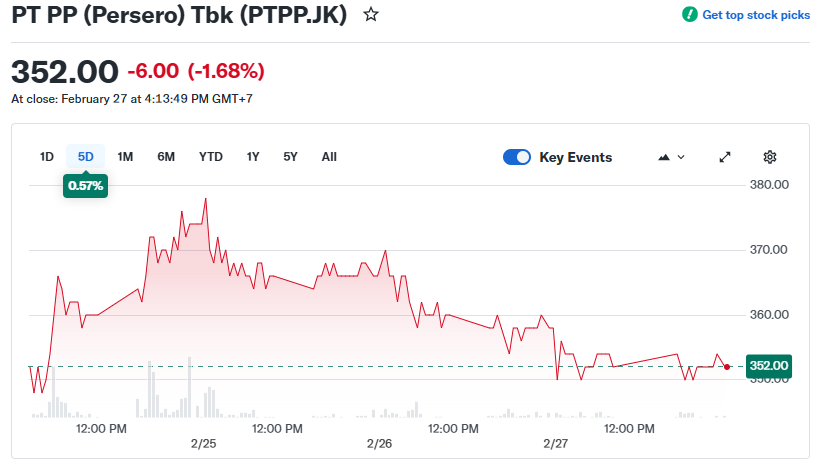The height and width of the screenshot is (464, 826).
Task: Add PTPP.JK to watchlist star
Action: (x=371, y=15)
